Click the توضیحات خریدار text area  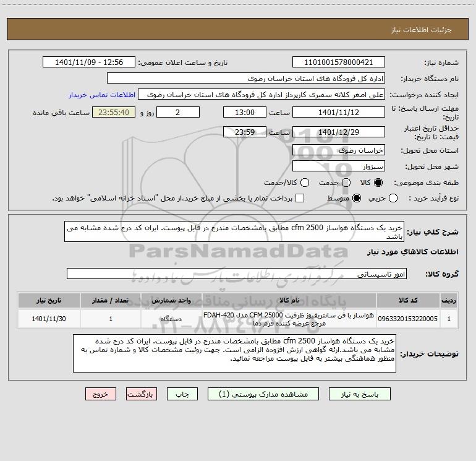234,353
